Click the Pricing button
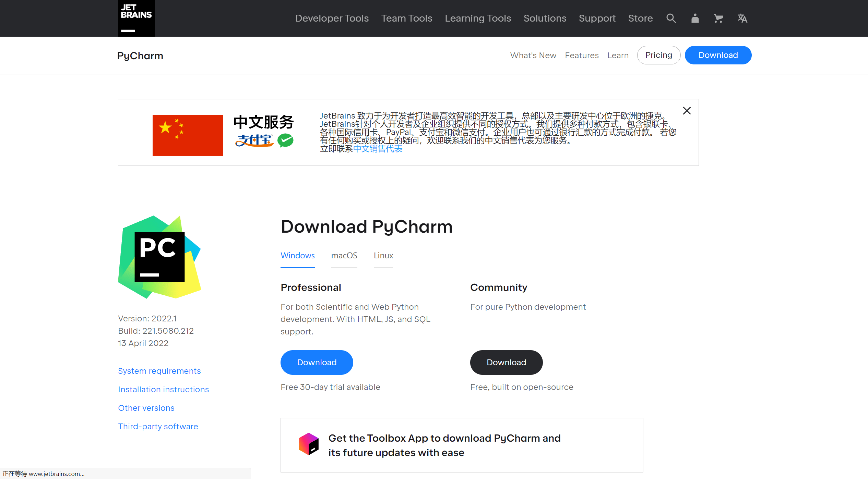The height and width of the screenshot is (479, 868). click(658, 55)
